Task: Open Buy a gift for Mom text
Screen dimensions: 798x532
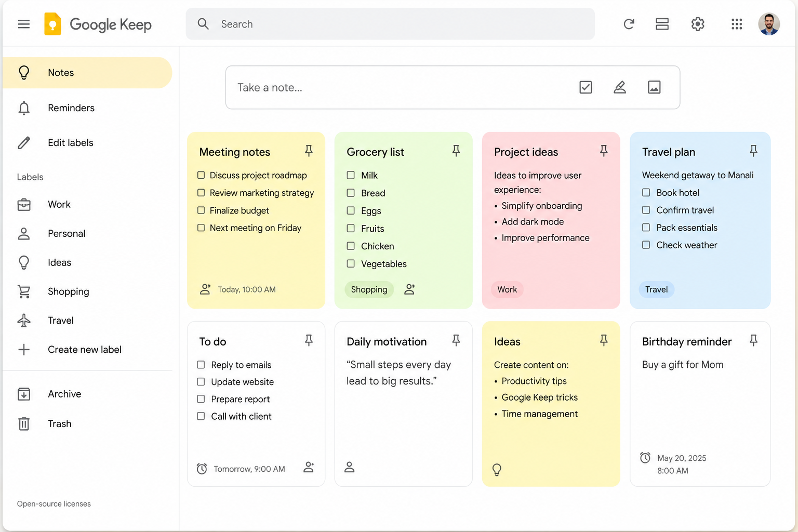Action: click(x=683, y=365)
